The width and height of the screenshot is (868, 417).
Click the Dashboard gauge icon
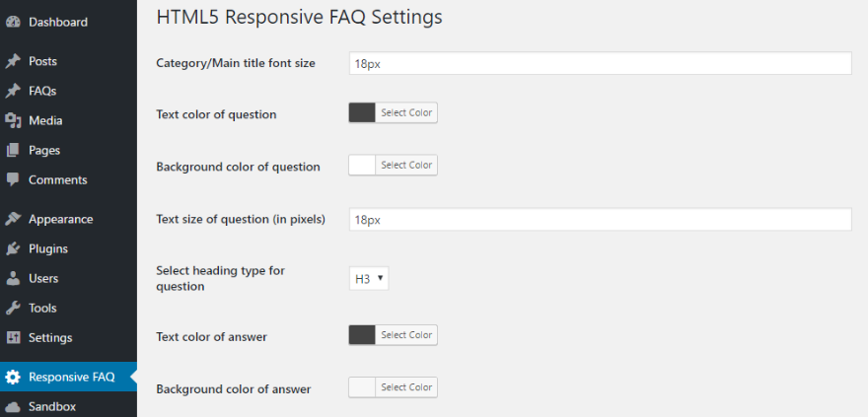[x=13, y=22]
